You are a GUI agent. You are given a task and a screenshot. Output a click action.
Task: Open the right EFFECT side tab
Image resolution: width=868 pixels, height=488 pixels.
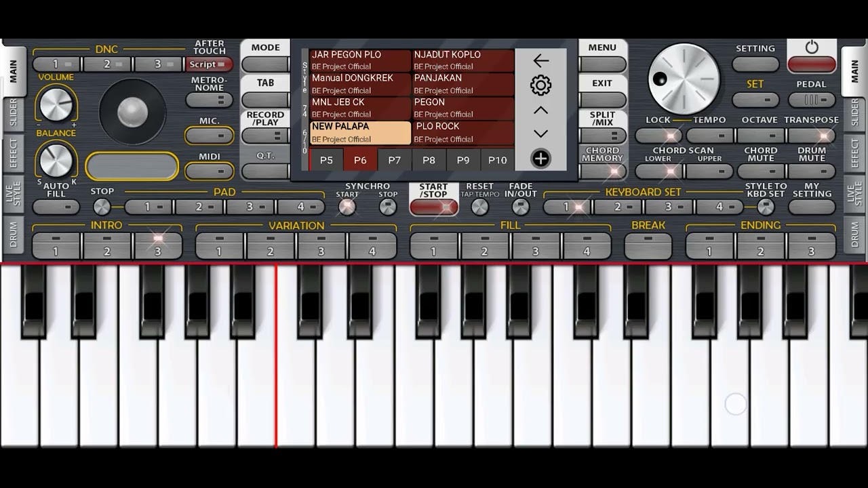tap(854, 154)
